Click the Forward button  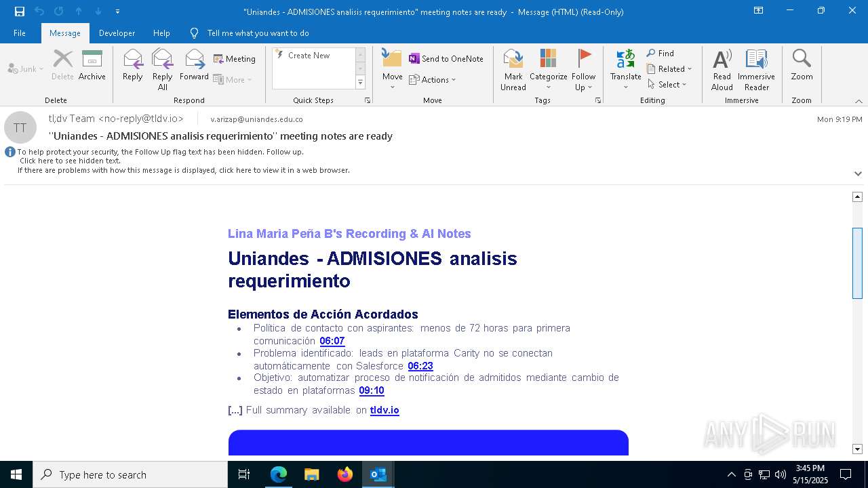tap(194, 66)
